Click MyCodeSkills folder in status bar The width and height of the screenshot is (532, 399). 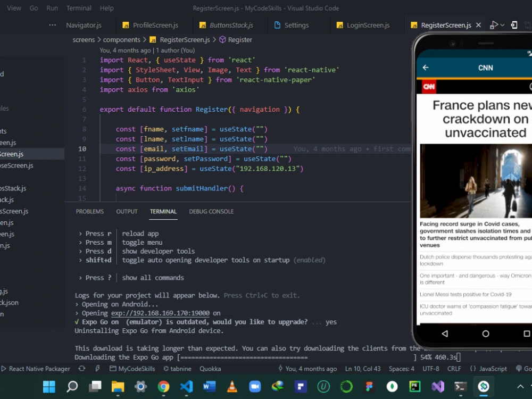[132, 369]
